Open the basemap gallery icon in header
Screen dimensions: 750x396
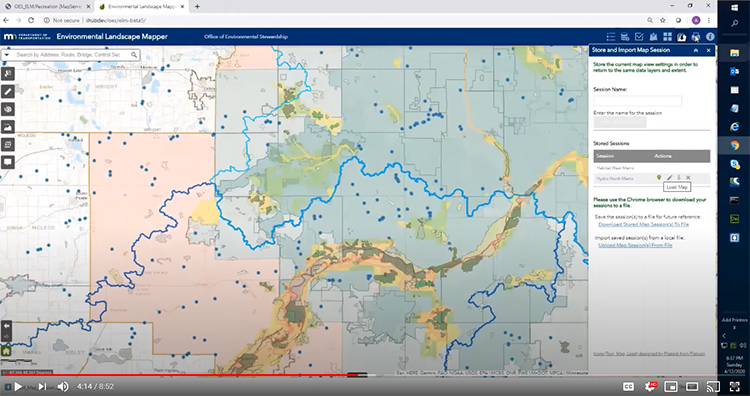tap(653, 37)
